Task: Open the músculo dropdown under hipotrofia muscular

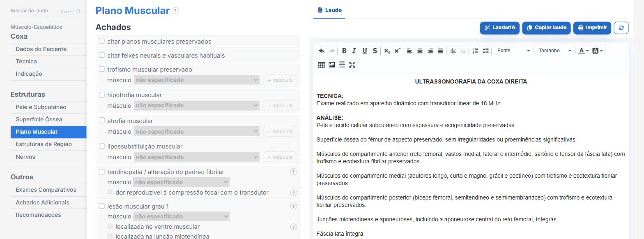Action: [x=197, y=106]
